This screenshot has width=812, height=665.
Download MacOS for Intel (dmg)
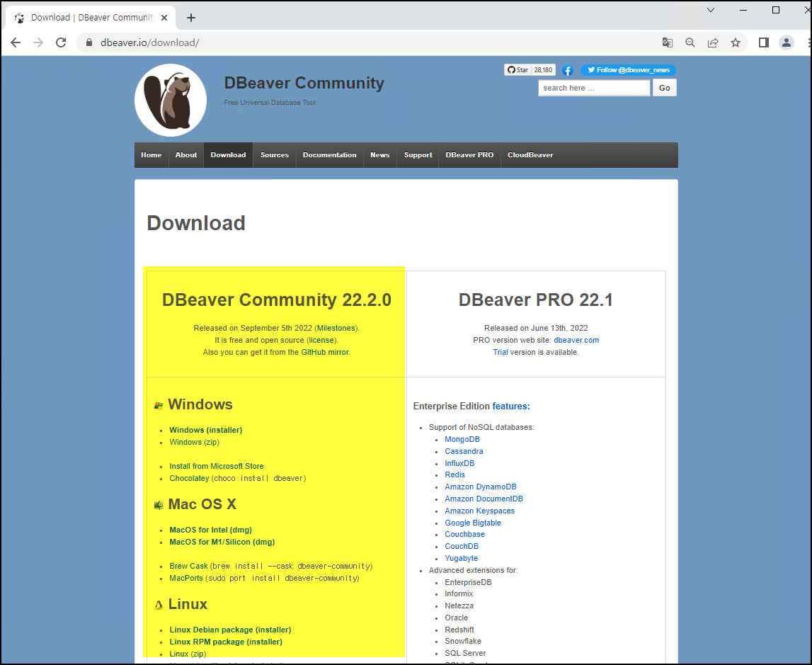pos(211,530)
